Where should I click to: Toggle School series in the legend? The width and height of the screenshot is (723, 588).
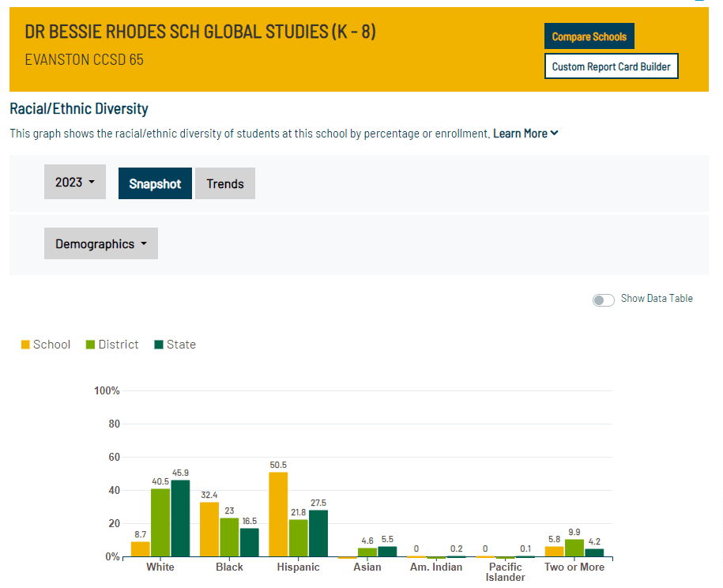click(46, 345)
